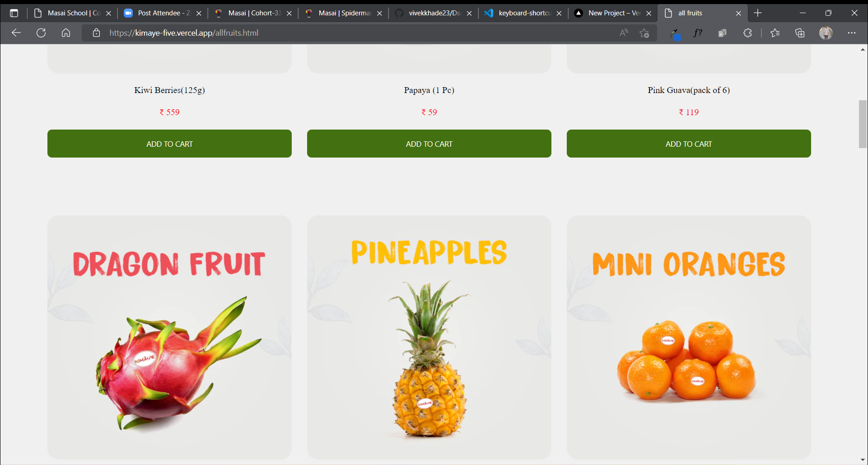The image size is (868, 465).
Task: Switch to the New Project Vercel tab
Action: (613, 13)
